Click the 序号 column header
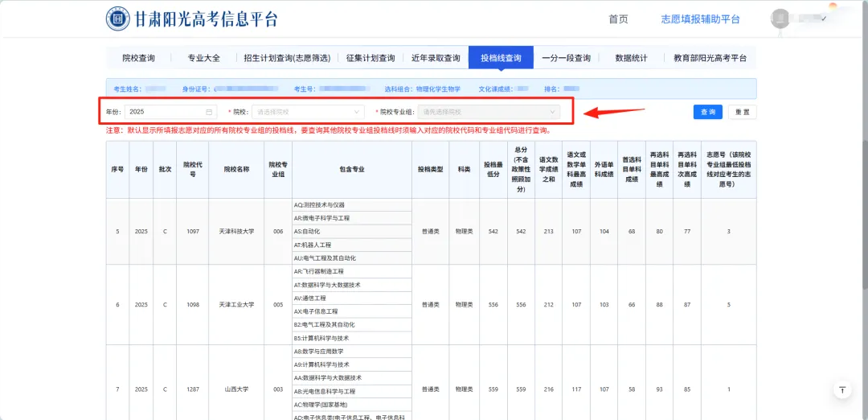Screen dimensions: 868x420 coord(117,170)
